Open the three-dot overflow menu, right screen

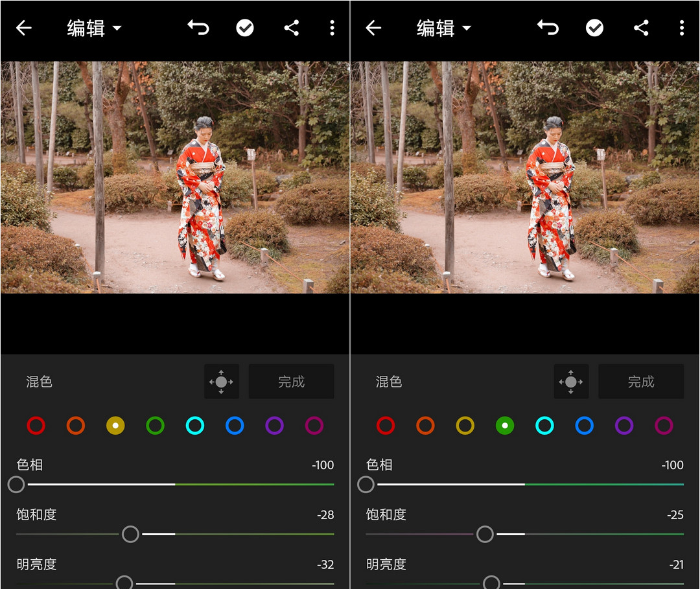pyautogui.click(x=681, y=28)
